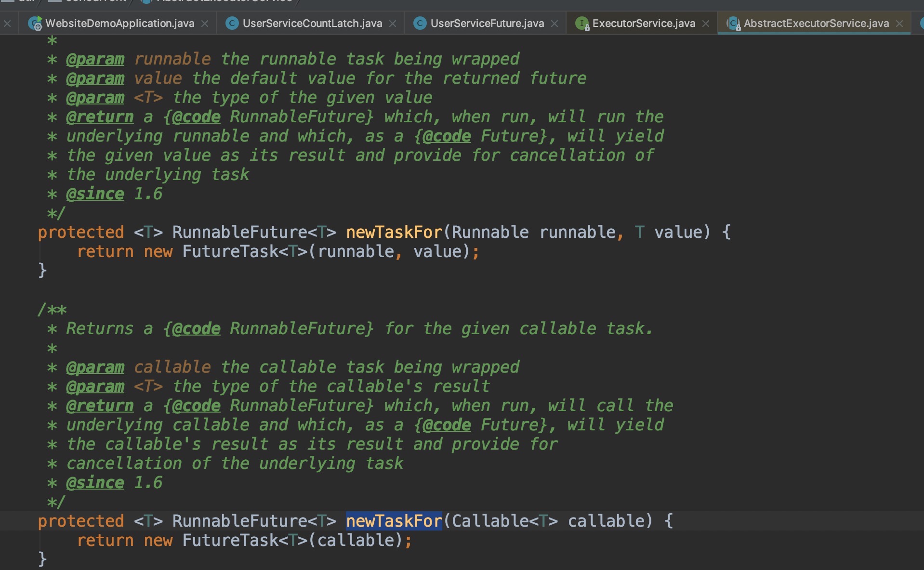
Task: Click FutureTask in the return with runnable, value
Action: pos(230,251)
